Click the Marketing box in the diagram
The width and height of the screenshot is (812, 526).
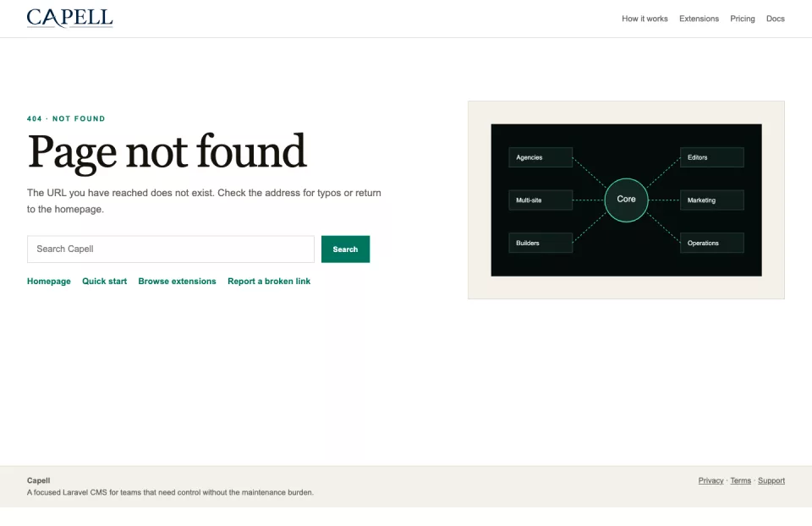(x=712, y=200)
